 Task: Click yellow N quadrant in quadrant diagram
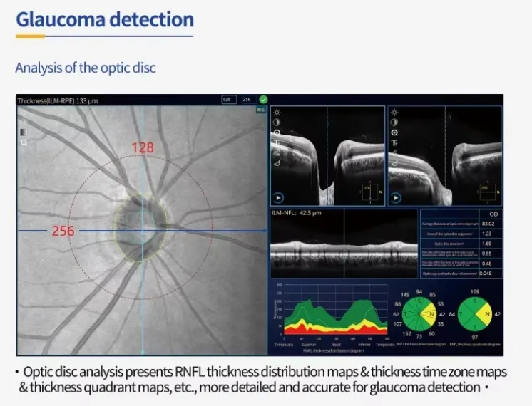coord(486,314)
